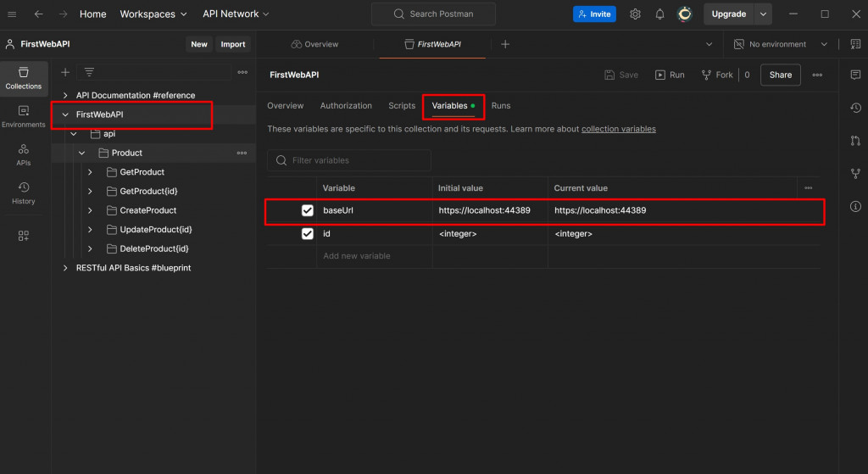
Task: Click the Save button
Action: point(621,75)
